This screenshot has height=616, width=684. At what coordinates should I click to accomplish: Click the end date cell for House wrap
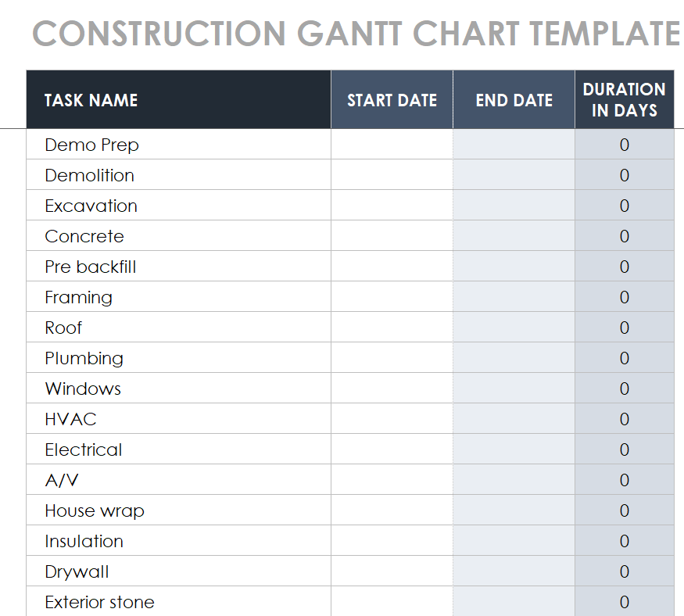[514, 510]
